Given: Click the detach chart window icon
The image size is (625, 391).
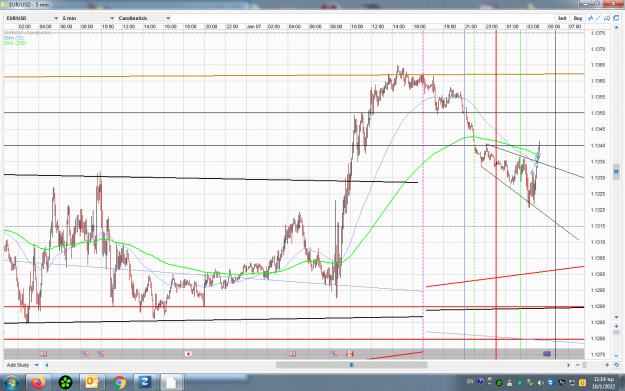Looking at the screenshot, I should point(616,18).
